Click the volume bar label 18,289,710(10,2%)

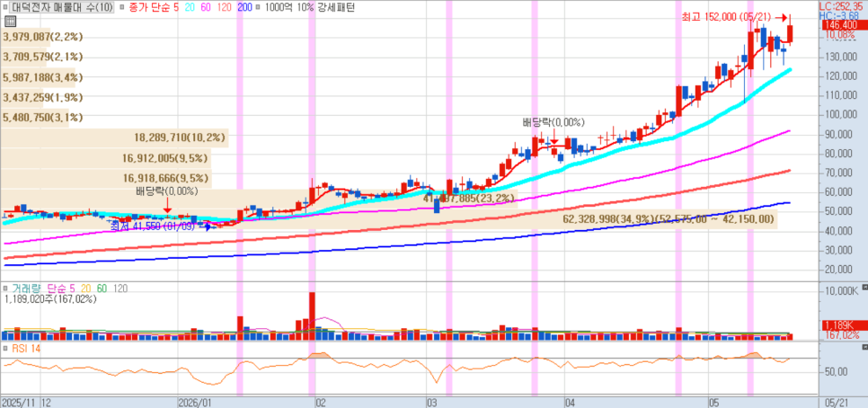click(180, 137)
